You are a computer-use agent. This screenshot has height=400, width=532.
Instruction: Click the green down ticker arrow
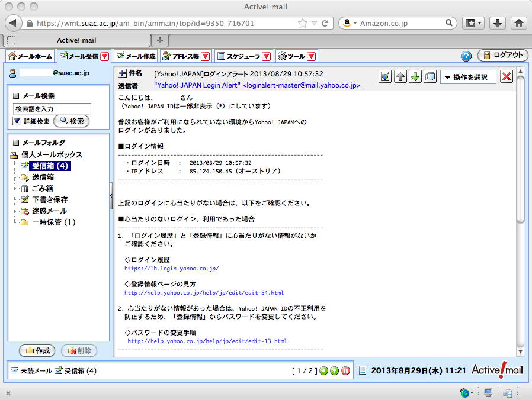point(335,370)
